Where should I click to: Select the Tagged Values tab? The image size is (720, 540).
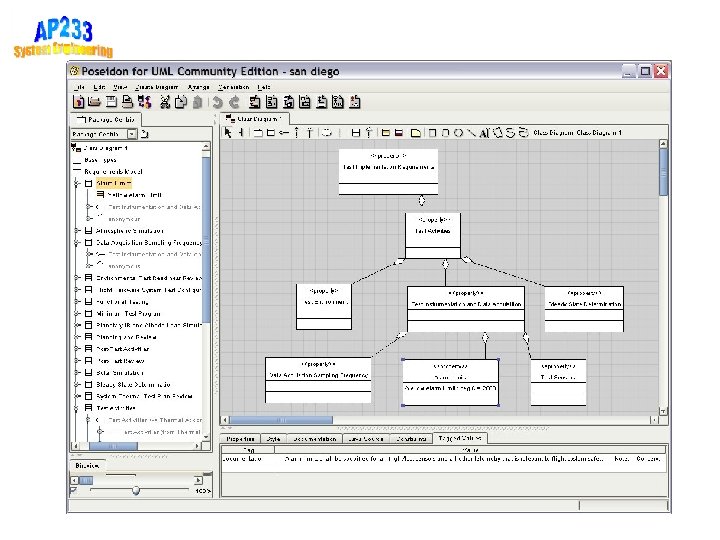click(x=460, y=439)
